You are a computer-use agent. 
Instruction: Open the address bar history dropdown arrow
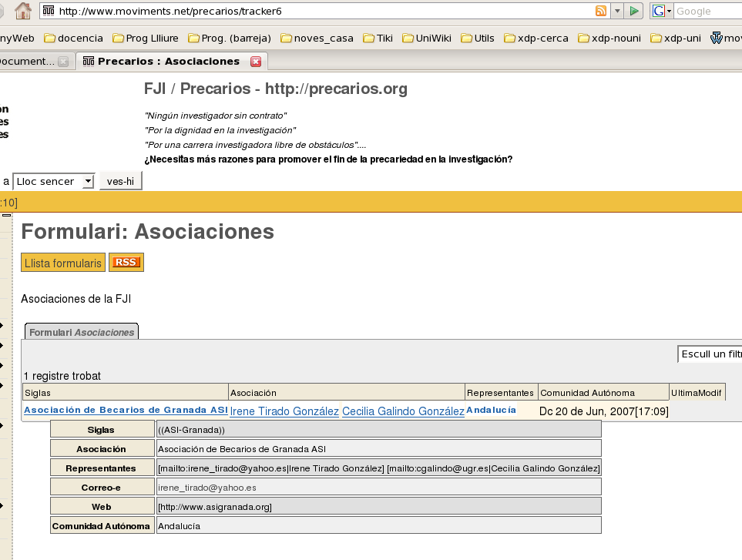[x=617, y=11]
